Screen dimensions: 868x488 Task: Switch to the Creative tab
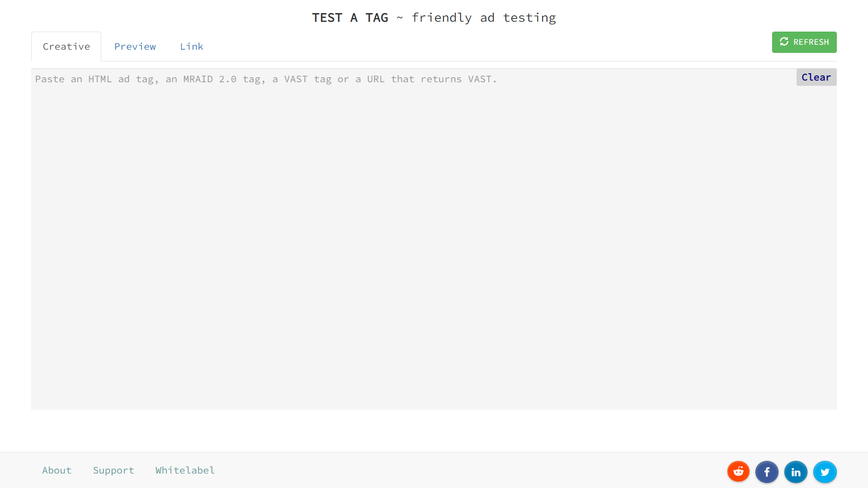[x=66, y=47]
